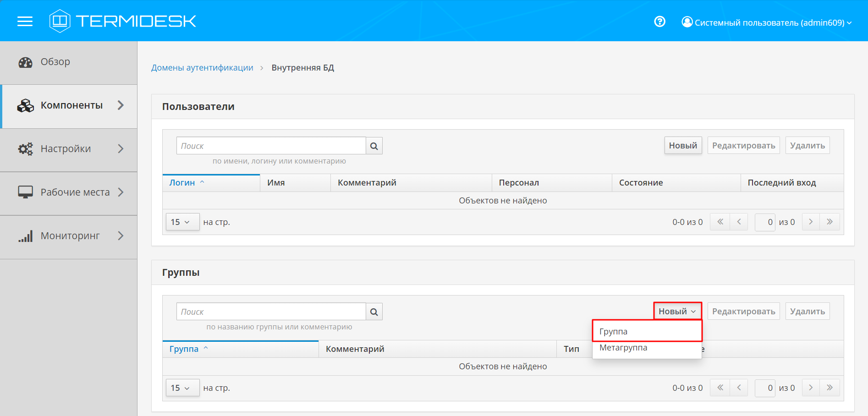The width and height of the screenshot is (868, 416).
Task: Follow the Домены аутентификации breadcrumb link
Action: tap(202, 68)
